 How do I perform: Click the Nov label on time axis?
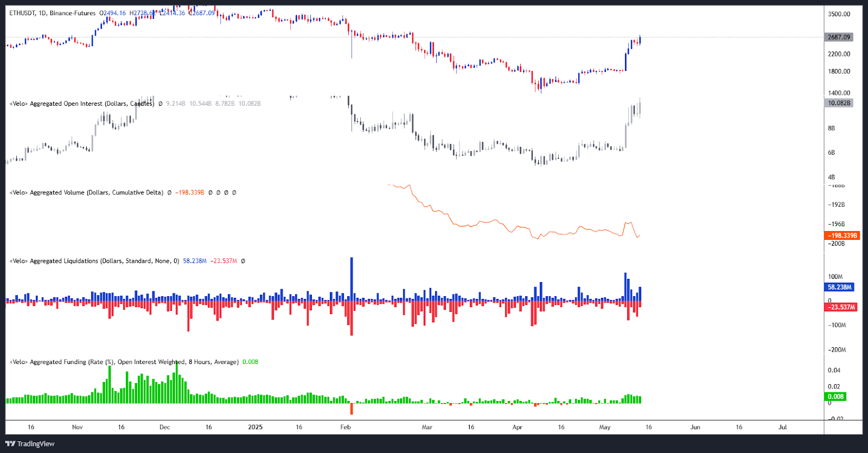pyautogui.click(x=78, y=427)
